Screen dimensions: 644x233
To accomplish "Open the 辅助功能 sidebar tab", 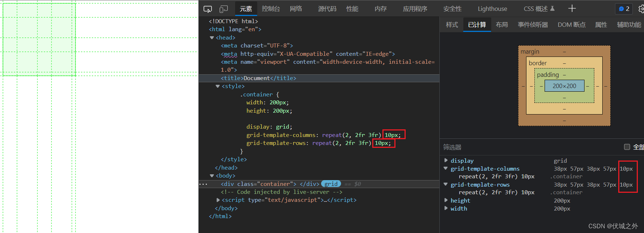I will 629,25.
